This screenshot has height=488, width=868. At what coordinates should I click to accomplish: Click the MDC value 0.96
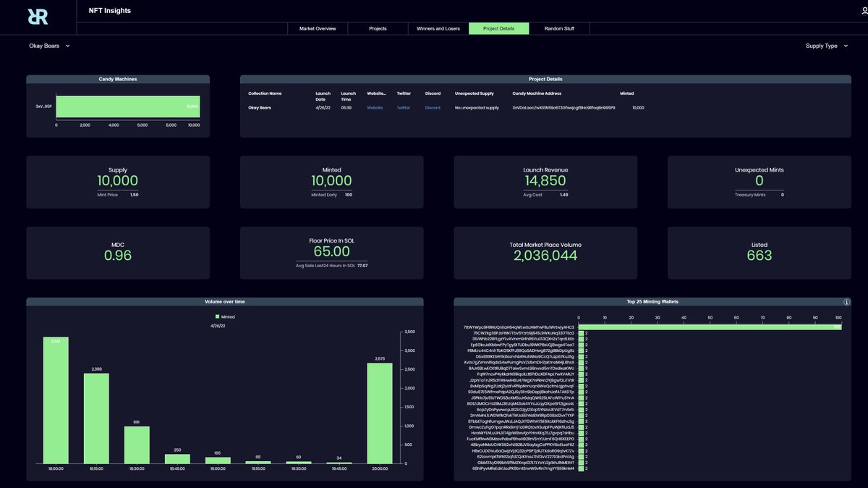point(118,256)
